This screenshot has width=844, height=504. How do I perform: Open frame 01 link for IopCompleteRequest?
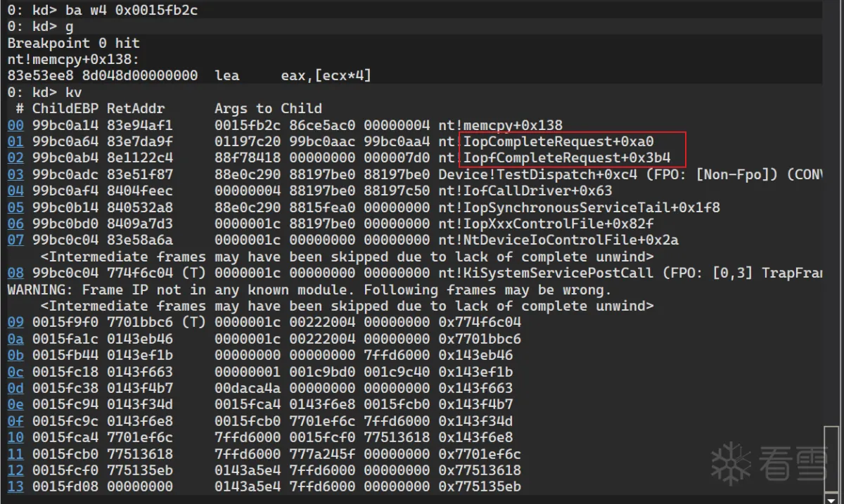click(x=15, y=142)
